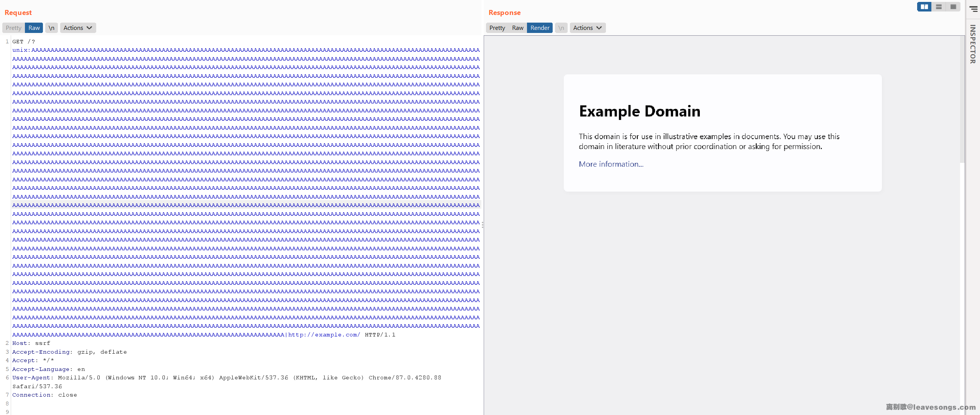The image size is (980, 415).
Task: Click the http://example.com/ URL in request
Action: (324, 335)
